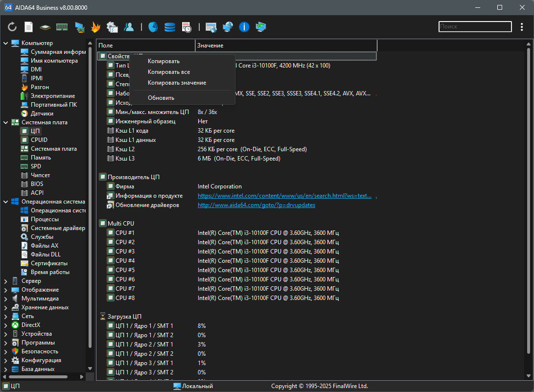Click the main panel vertical scrollbar
Image resolution: width=534 pixels, height=392 pixels.
(529, 201)
